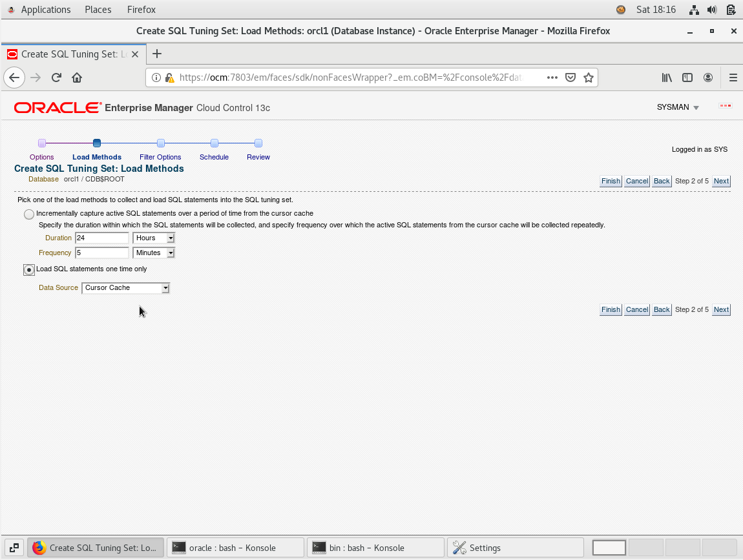The width and height of the screenshot is (743, 560).
Task: Click the Oracle logo
Action: point(58,108)
